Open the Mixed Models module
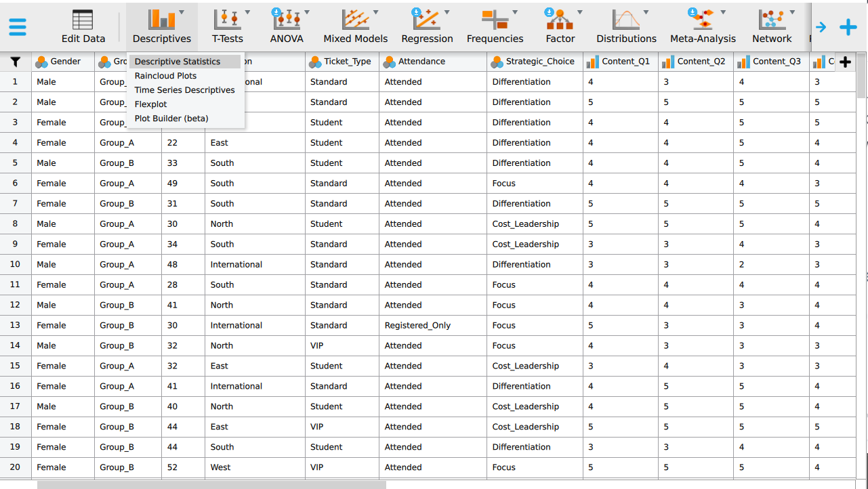 pos(356,26)
